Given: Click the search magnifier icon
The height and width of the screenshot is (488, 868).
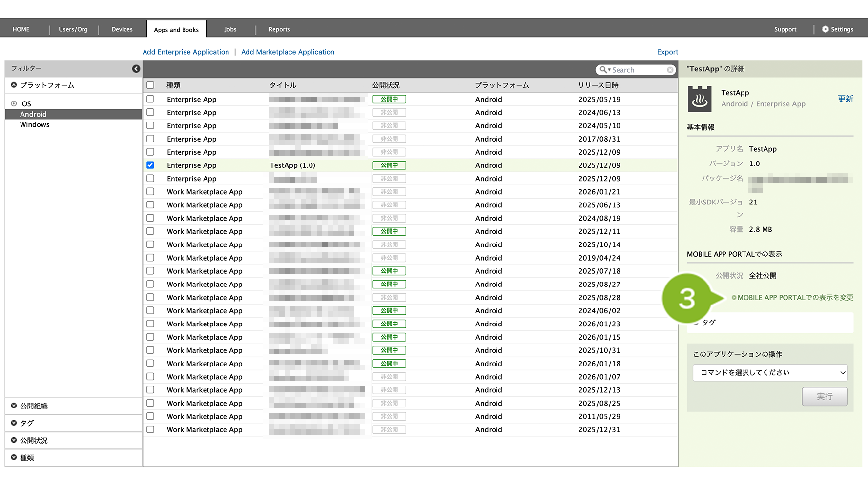Looking at the screenshot, I should click(x=603, y=70).
